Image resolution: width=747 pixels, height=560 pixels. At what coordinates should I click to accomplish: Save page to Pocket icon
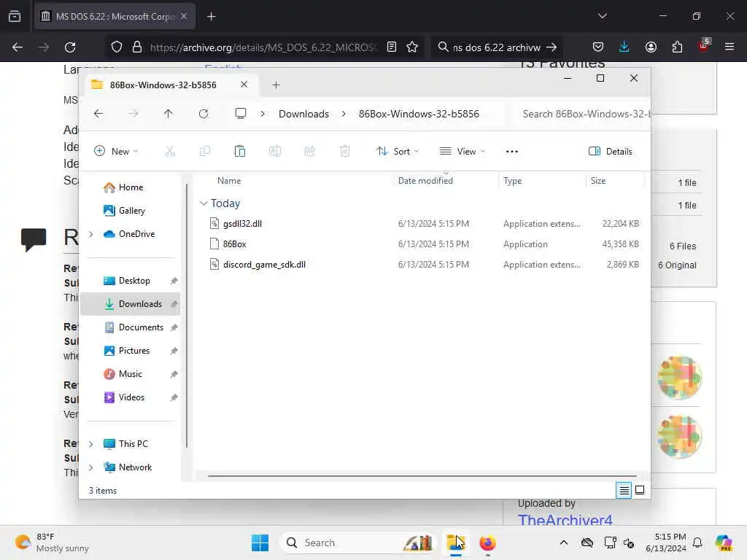pos(598,47)
